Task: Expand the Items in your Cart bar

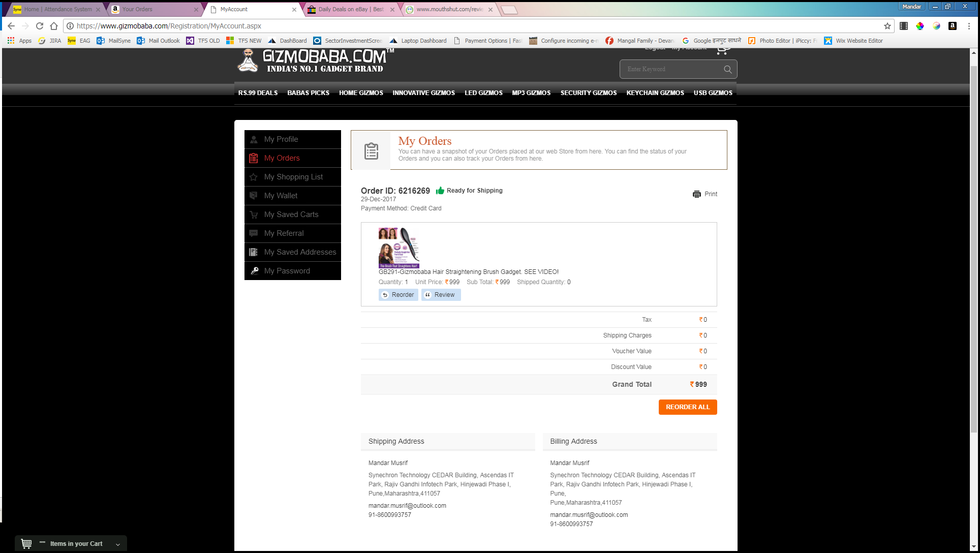Action: pos(118,544)
